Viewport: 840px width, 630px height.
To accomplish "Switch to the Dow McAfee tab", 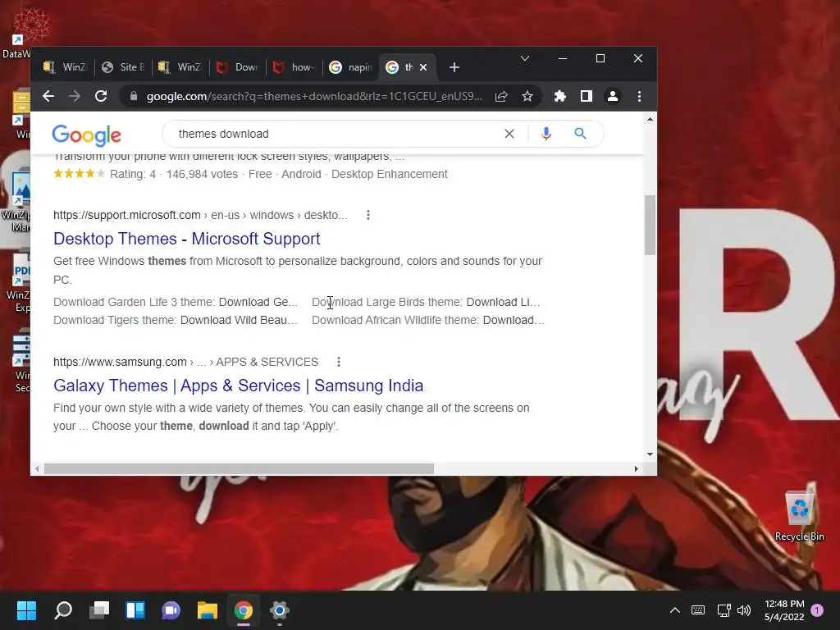I will [238, 67].
